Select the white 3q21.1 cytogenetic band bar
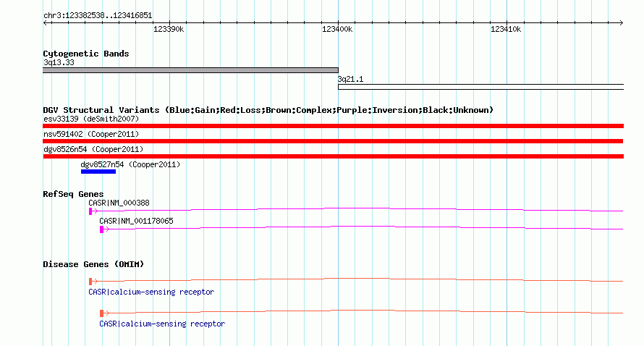 click(480, 87)
